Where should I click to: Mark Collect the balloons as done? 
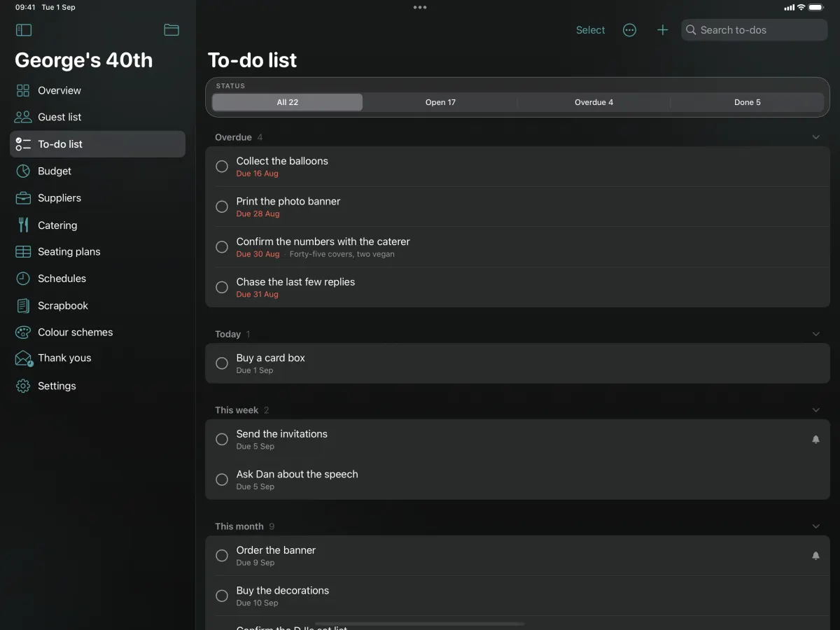[x=222, y=167]
